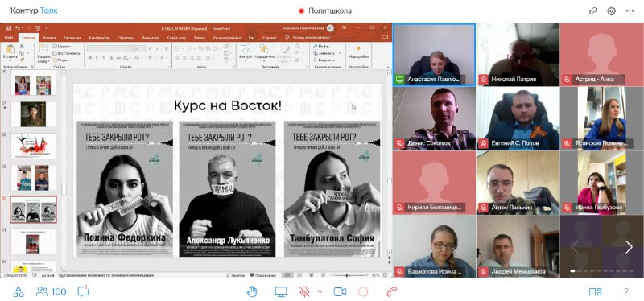Leave the call with red phone icon

392,292
